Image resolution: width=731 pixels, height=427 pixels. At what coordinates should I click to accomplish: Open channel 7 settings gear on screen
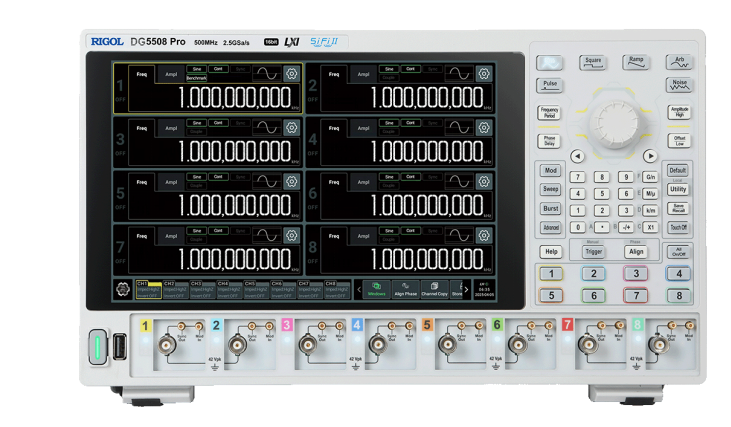pyautogui.click(x=292, y=236)
